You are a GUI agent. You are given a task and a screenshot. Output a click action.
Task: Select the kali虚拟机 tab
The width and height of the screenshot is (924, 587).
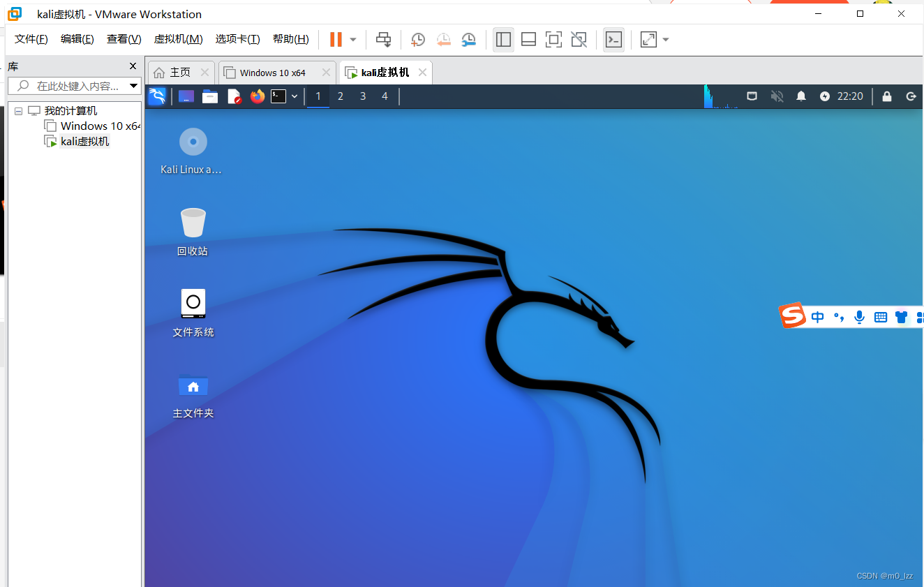[385, 73]
